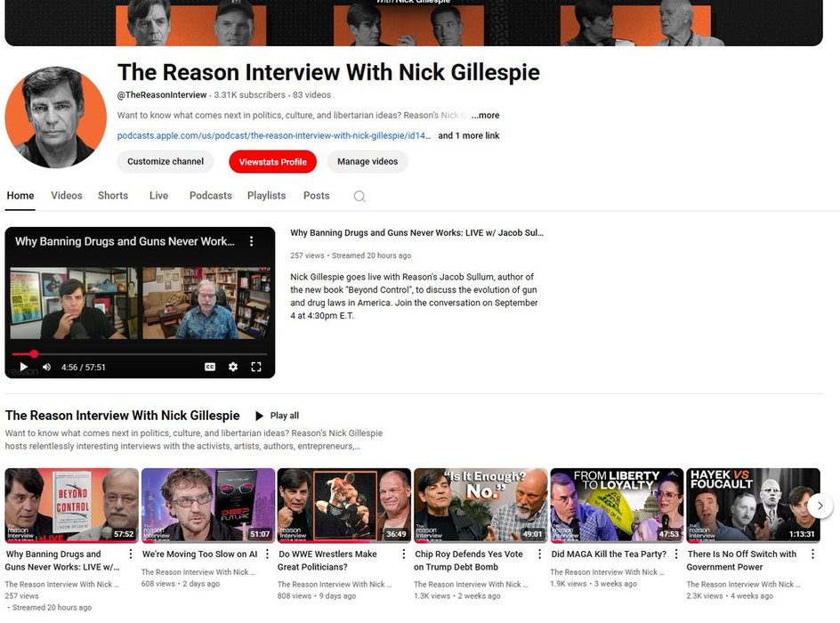This screenshot has width=840, height=623.
Task: Switch to the Podcasts tab
Action: tap(211, 196)
